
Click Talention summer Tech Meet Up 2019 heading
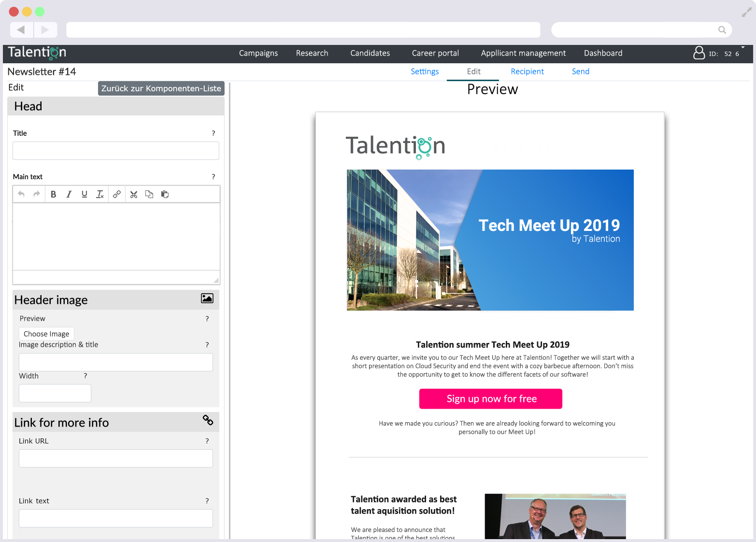pyautogui.click(x=493, y=345)
